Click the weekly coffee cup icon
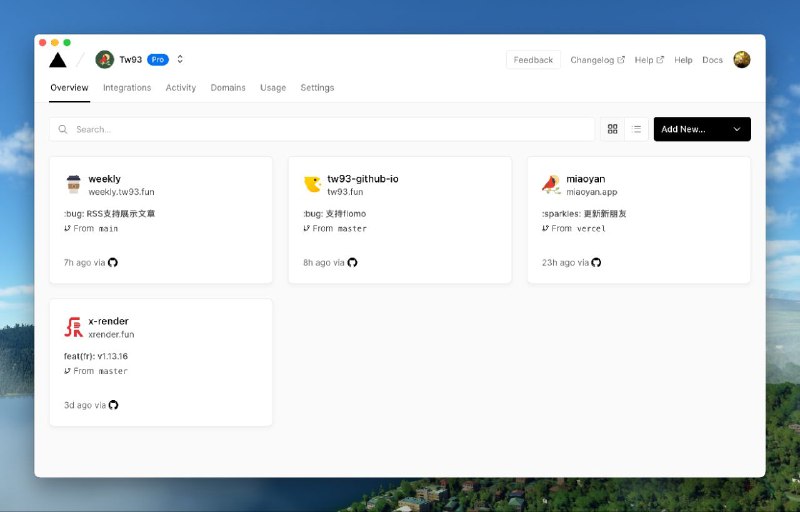 click(x=73, y=184)
